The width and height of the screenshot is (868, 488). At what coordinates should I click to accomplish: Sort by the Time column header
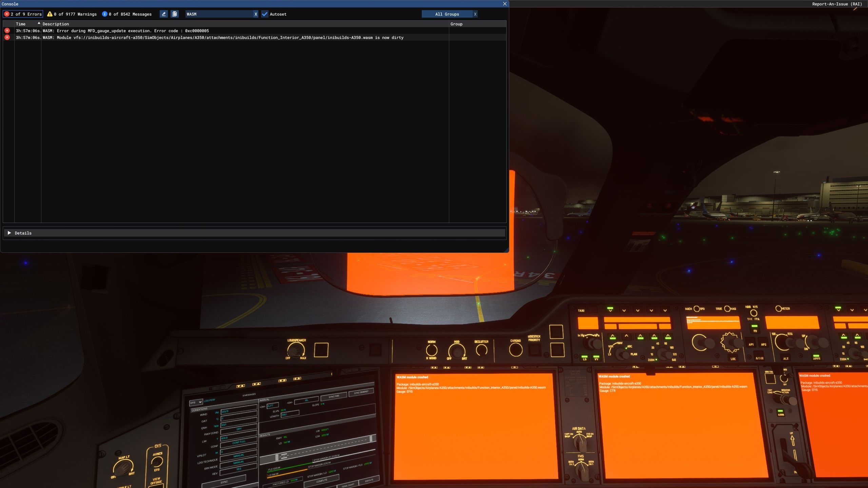pyautogui.click(x=21, y=24)
